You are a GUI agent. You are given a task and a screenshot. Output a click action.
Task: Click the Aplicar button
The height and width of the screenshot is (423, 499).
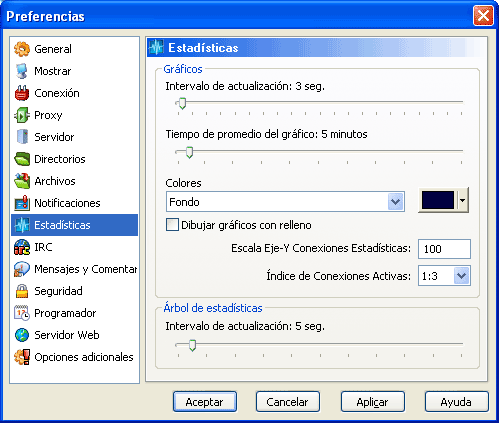click(373, 402)
